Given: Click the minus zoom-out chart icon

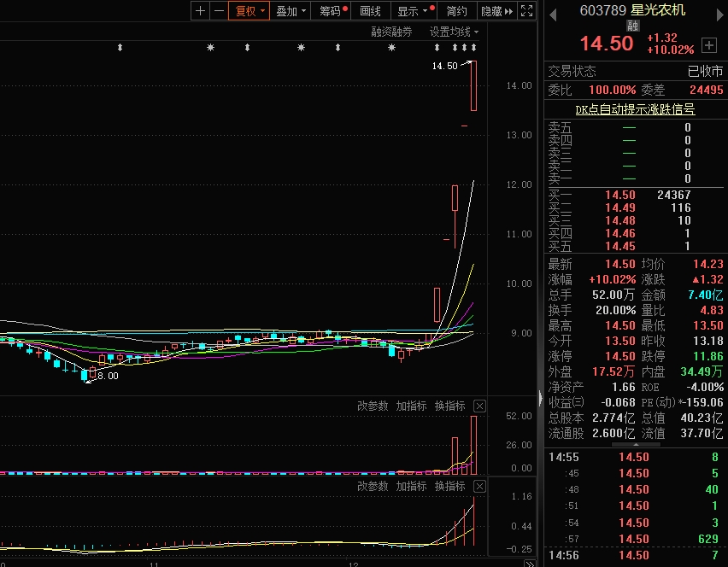Looking at the screenshot, I should pos(219,11).
